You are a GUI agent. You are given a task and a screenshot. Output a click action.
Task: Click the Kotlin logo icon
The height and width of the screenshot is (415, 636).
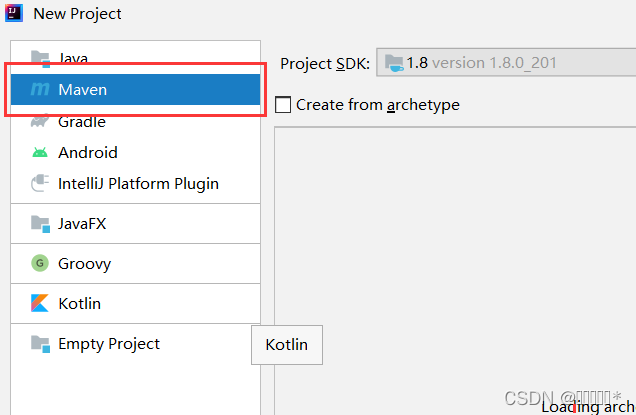[x=40, y=303]
